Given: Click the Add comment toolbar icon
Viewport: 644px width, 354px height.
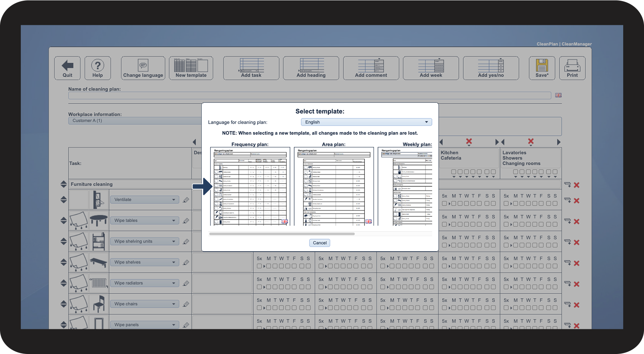Looking at the screenshot, I should click(371, 66).
